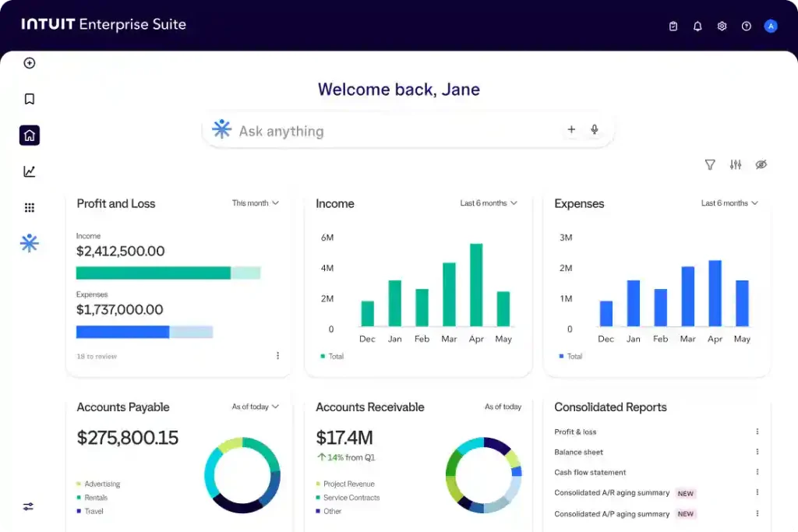This screenshot has height=532, width=798.
Task: Open settings gear in header
Action: 722,26
